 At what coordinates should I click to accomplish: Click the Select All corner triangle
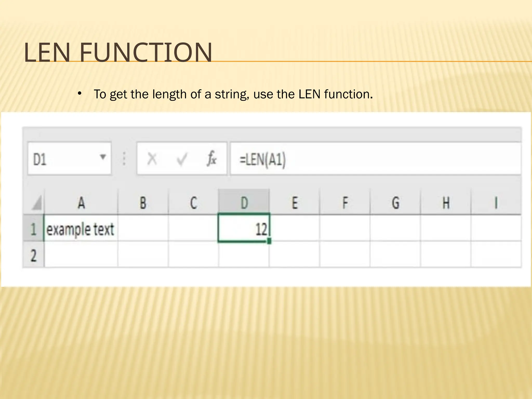[x=37, y=203]
